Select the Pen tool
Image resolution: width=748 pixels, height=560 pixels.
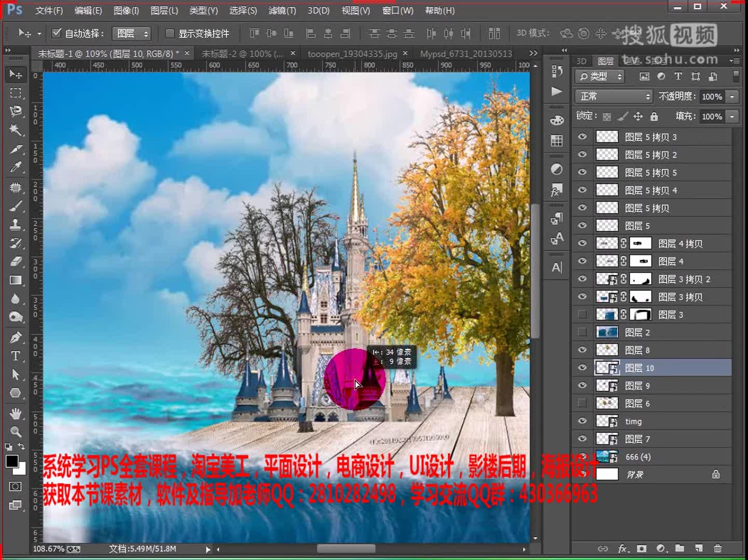coord(16,338)
